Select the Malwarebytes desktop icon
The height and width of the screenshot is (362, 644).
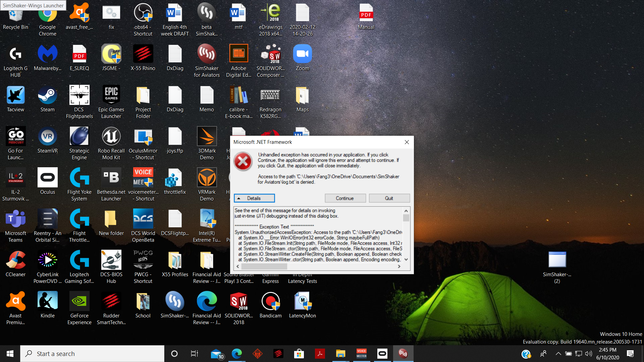[47, 58]
